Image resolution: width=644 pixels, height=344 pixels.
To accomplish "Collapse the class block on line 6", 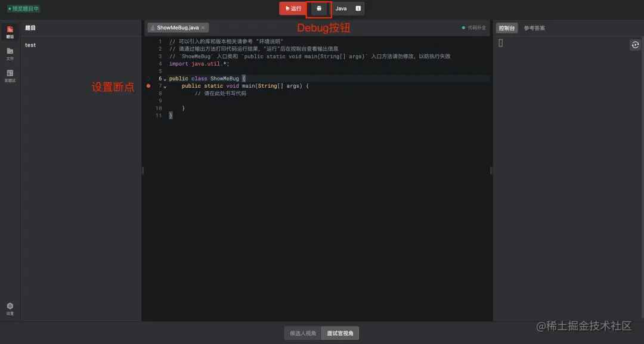I will point(165,79).
